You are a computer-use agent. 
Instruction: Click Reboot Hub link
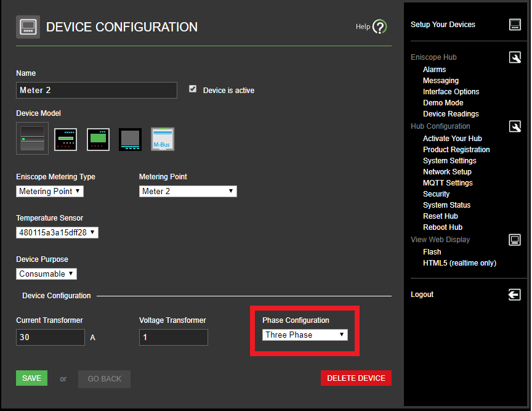443,227
